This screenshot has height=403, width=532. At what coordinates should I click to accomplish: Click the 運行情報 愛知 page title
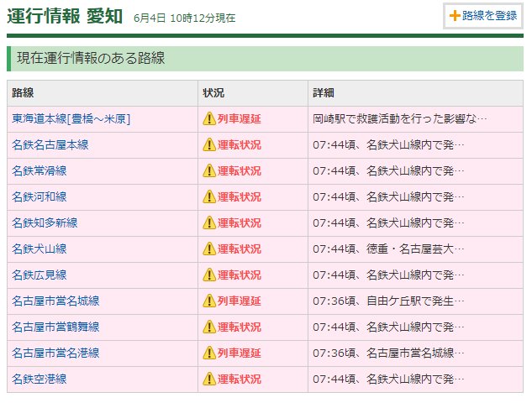click(x=65, y=16)
